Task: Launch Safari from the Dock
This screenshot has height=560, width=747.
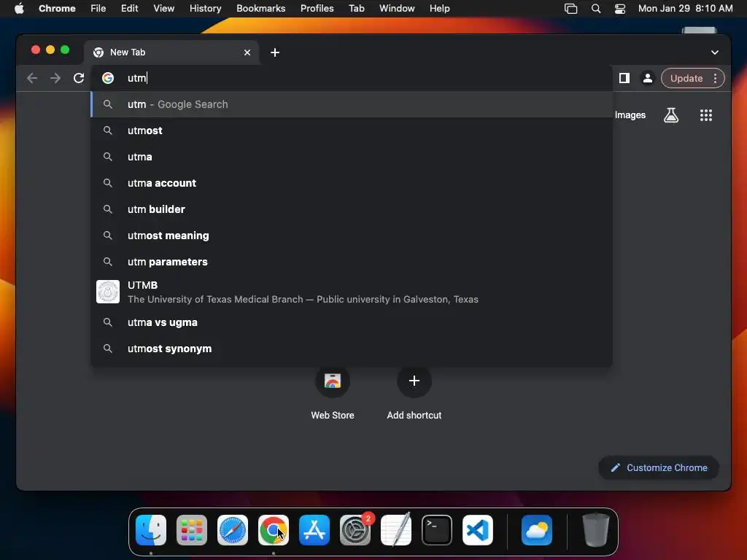Action: pyautogui.click(x=233, y=530)
